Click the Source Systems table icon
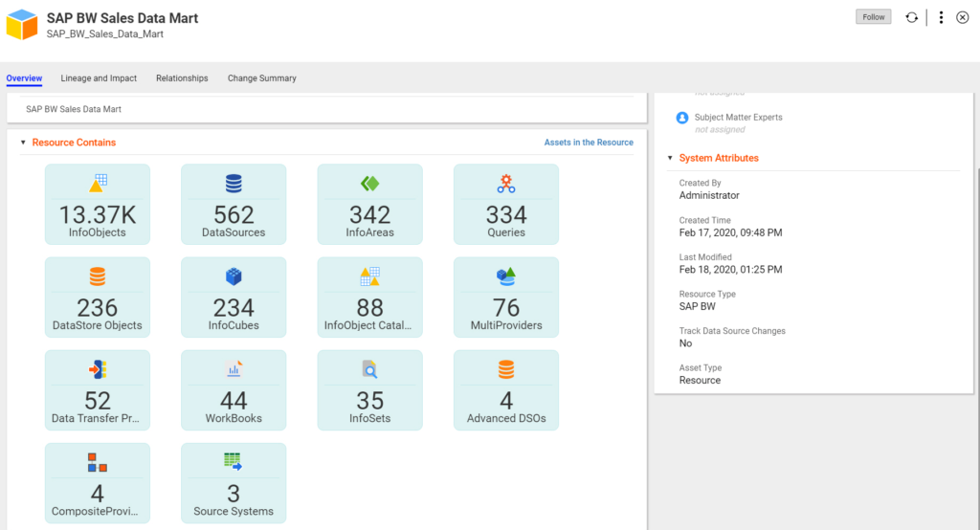The width and height of the screenshot is (980, 530). 234,461
